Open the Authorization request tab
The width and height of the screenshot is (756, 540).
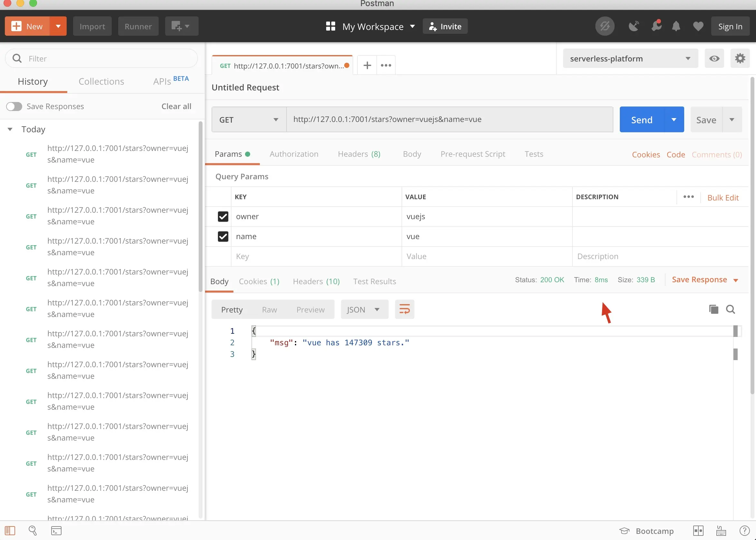294,154
